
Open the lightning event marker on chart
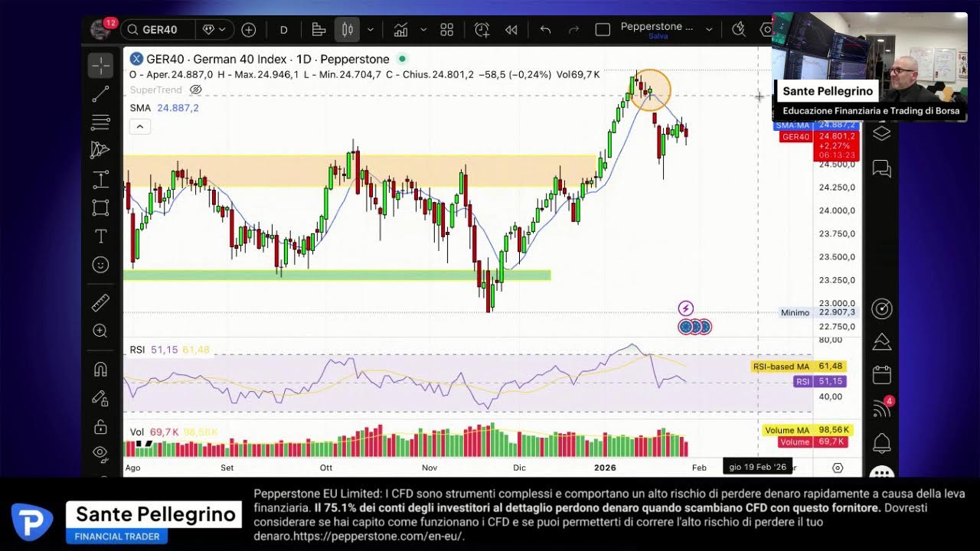tap(685, 308)
